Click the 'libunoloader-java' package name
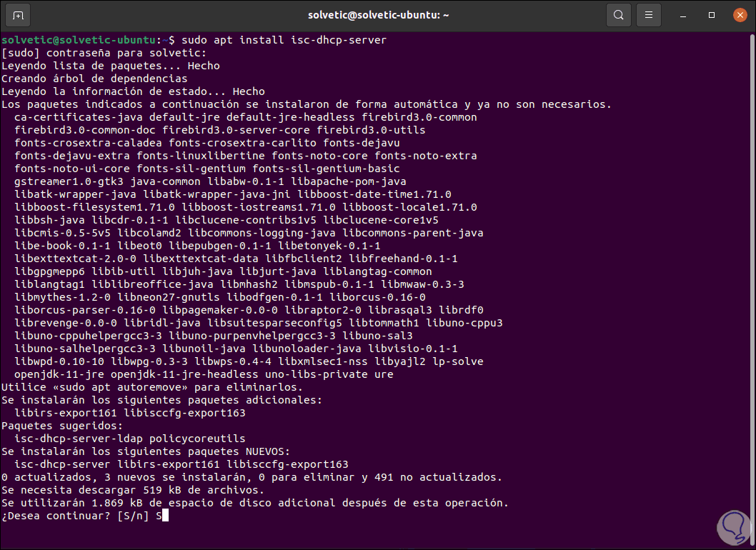This screenshot has height=550, width=756. 307,349
